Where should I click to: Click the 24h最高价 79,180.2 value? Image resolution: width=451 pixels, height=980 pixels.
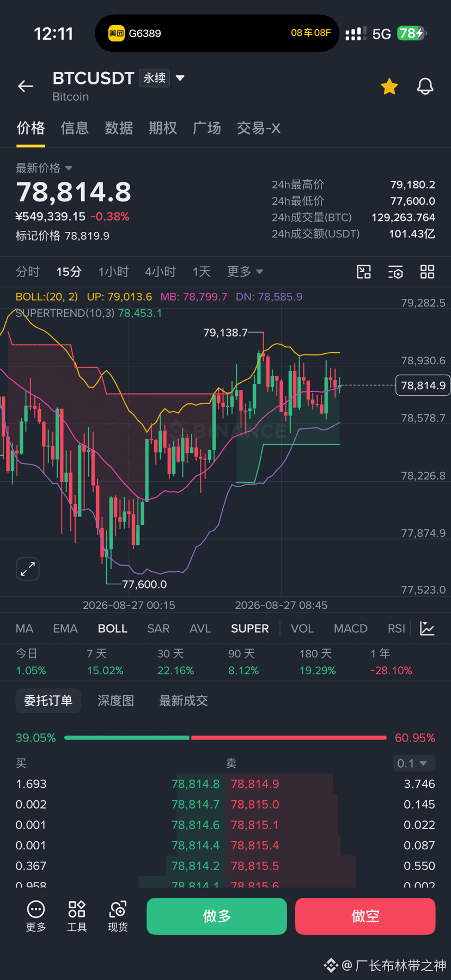(412, 185)
